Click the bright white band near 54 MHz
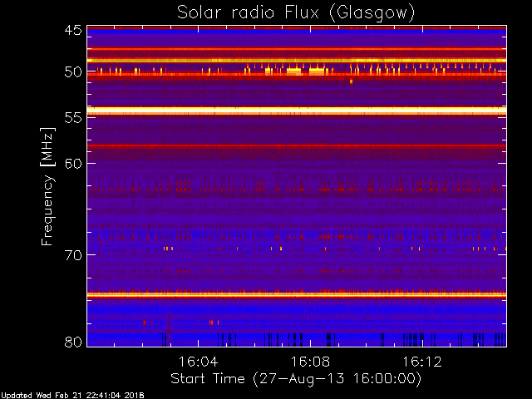This screenshot has width=532, height=399. (x=297, y=111)
